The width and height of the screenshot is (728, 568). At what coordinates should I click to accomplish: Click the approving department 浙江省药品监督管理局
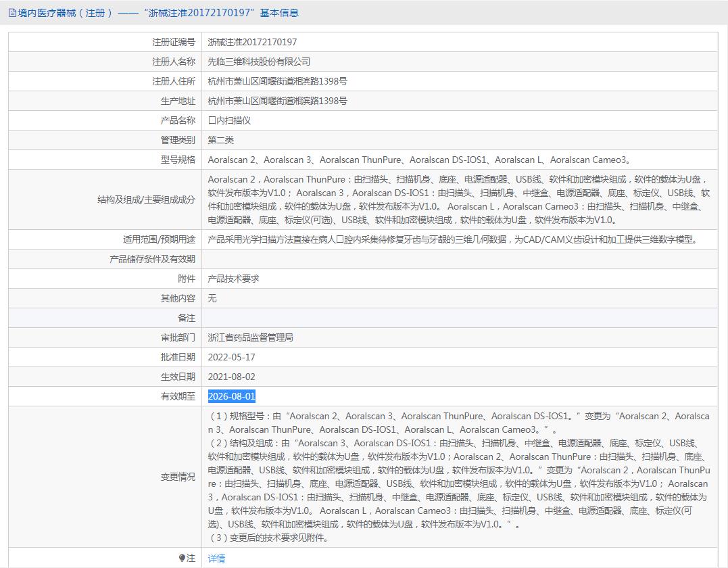point(250,337)
